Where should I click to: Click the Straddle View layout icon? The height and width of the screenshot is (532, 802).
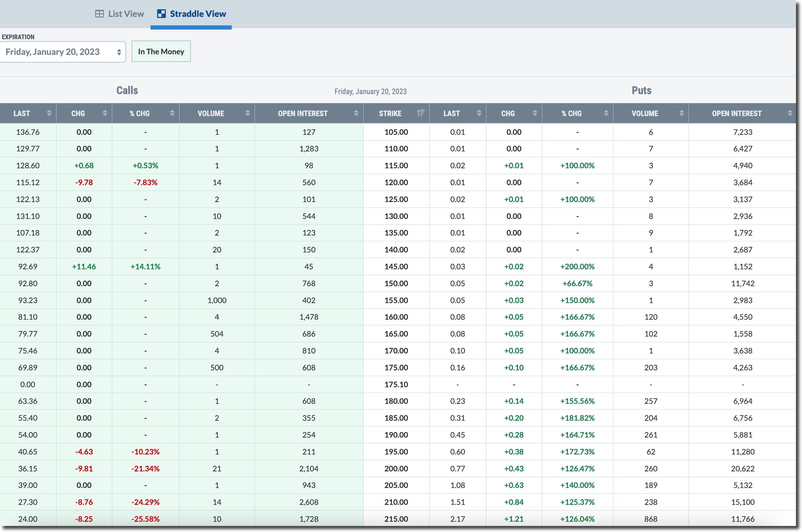(161, 14)
